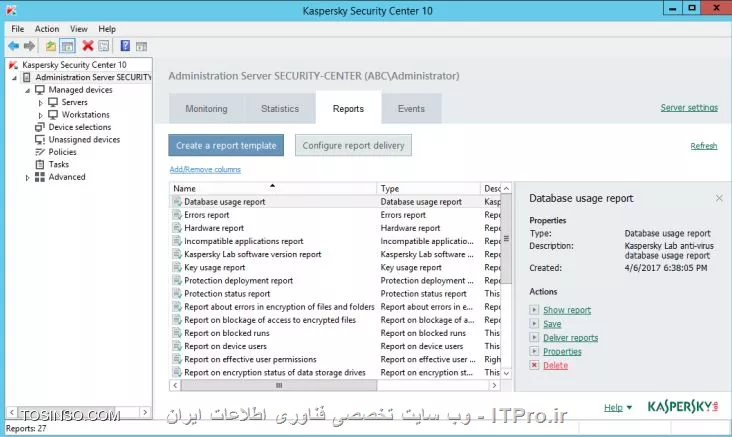Click the Properties sheet toolbar icon
The width and height of the screenshot is (732, 437).
(x=104, y=46)
